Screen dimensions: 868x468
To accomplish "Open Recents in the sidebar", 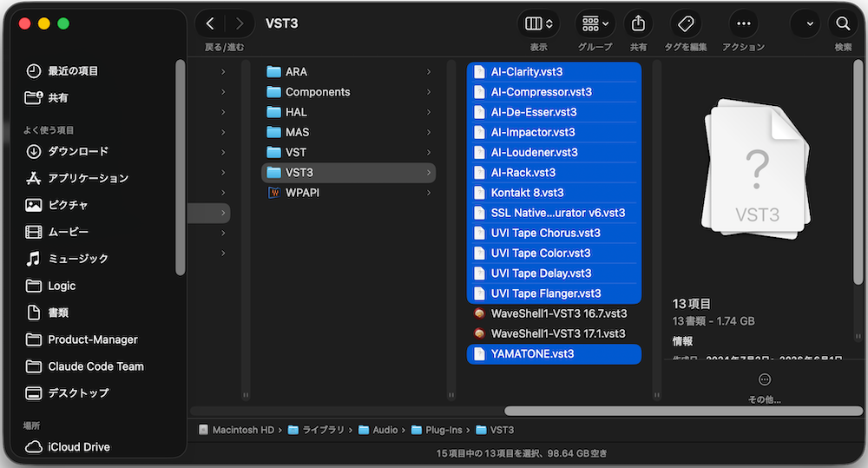I will click(62, 71).
